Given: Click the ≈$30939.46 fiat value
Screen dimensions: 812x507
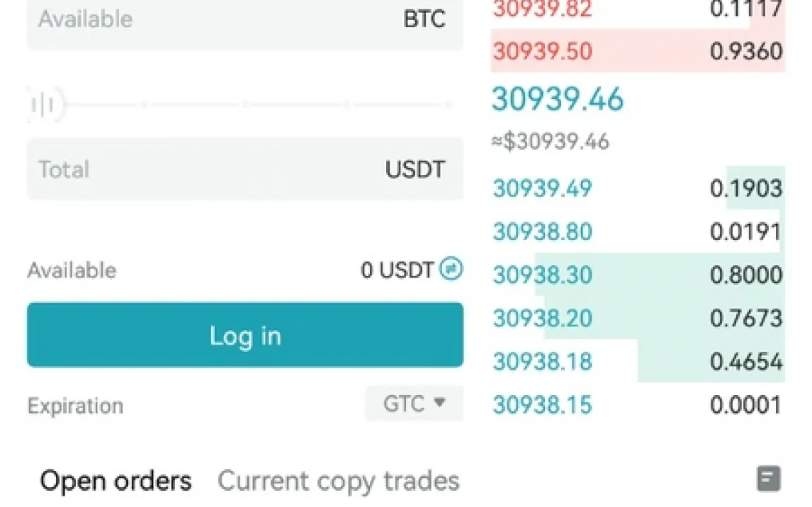Looking at the screenshot, I should 551,142.
